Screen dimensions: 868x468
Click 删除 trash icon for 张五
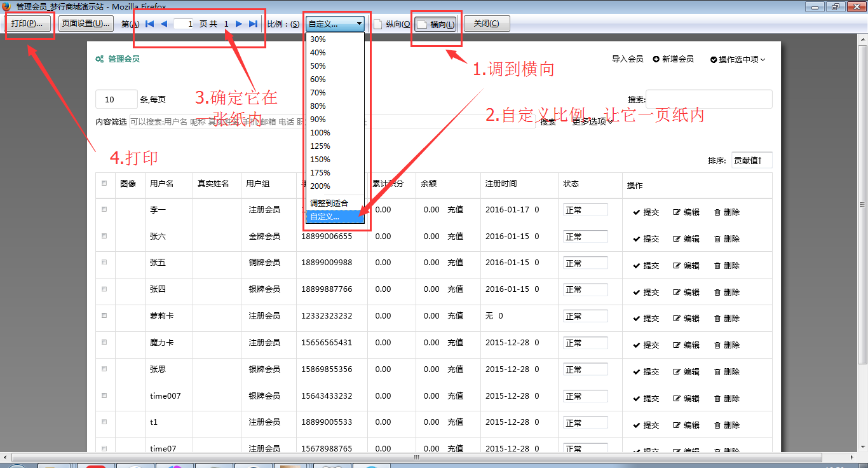[717, 266]
